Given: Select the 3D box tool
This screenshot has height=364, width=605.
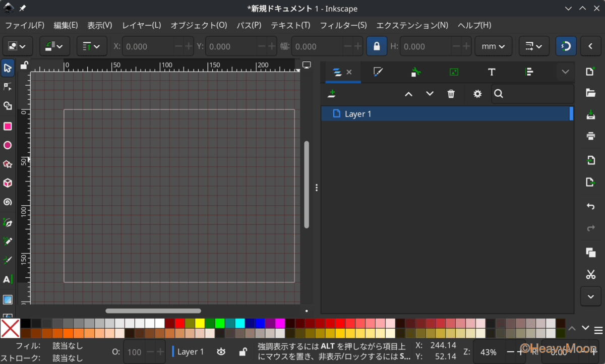Looking at the screenshot, I should click(x=8, y=183).
